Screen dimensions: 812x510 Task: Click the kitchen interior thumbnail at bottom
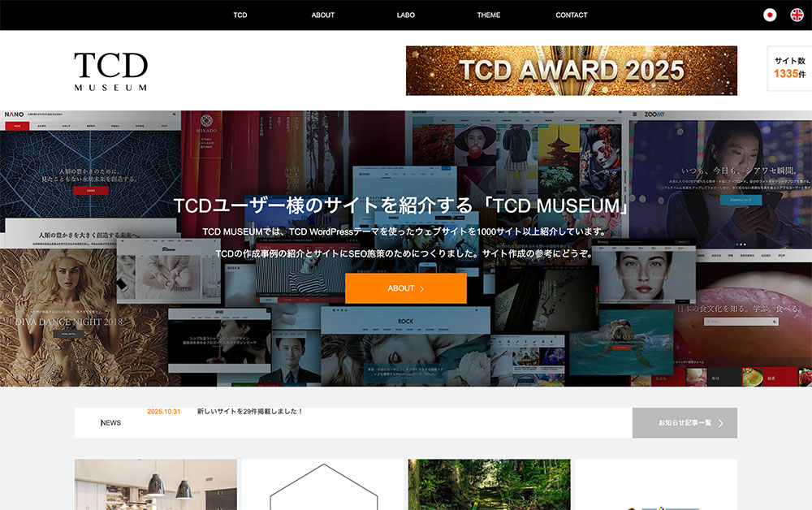point(155,485)
